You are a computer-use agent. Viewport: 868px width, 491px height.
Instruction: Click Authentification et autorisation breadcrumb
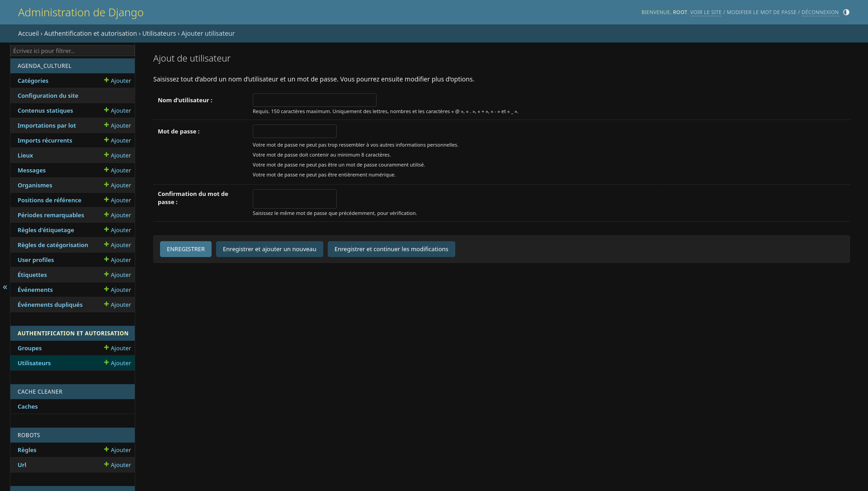click(90, 33)
